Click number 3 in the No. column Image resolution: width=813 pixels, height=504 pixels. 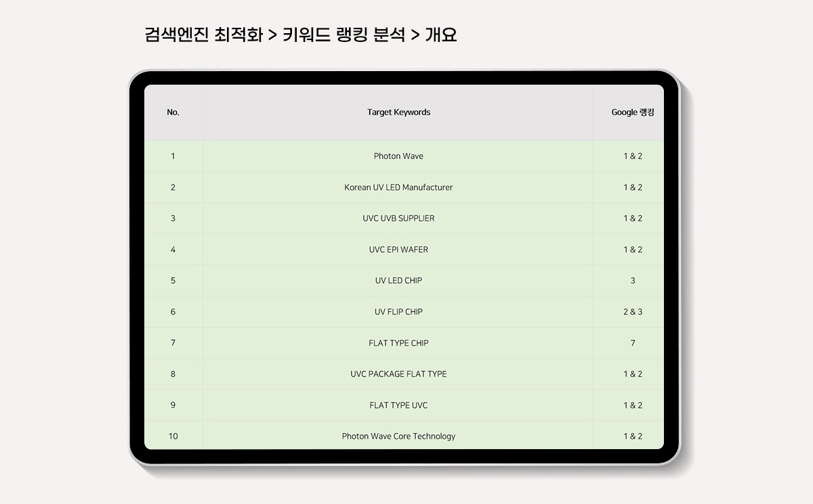pos(173,218)
